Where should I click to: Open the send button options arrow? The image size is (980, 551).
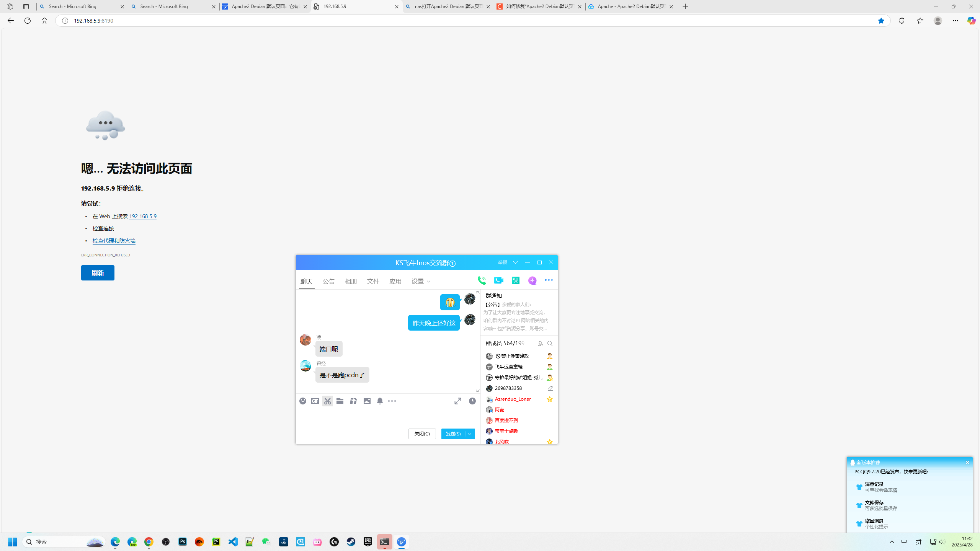[x=470, y=434]
